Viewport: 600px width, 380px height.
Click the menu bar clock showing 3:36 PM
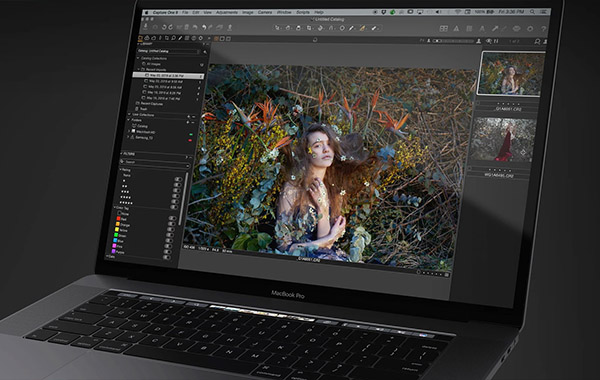point(511,12)
